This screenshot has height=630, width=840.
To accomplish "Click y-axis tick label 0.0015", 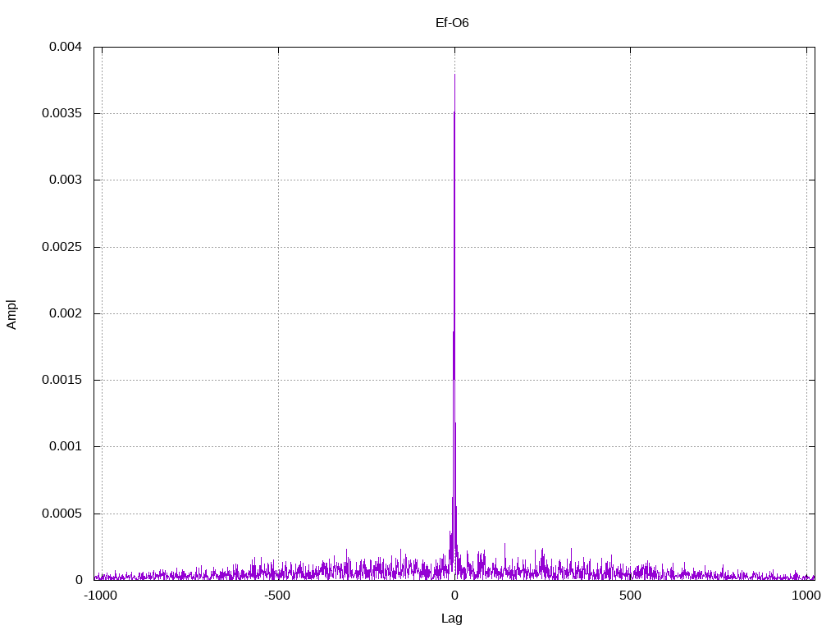I will (x=62, y=380).
